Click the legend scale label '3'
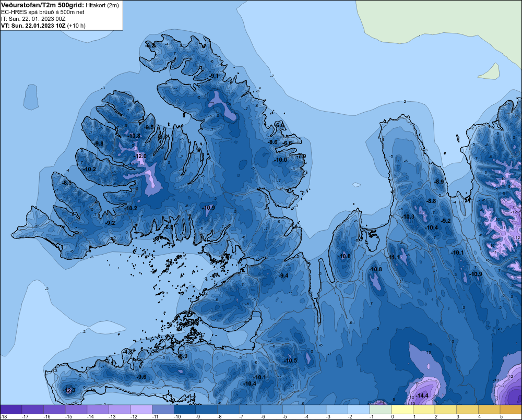The width and height of the screenshot is (522, 420). 458,417
